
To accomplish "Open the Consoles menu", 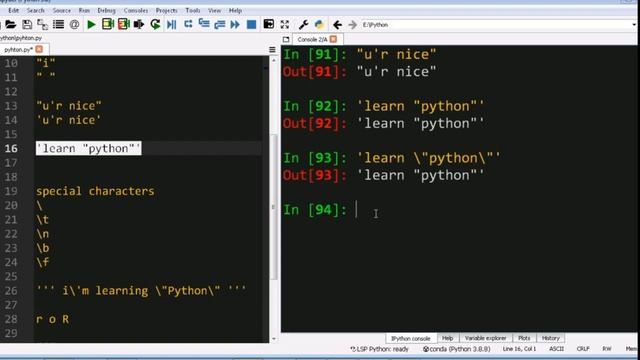I will [x=136, y=10].
